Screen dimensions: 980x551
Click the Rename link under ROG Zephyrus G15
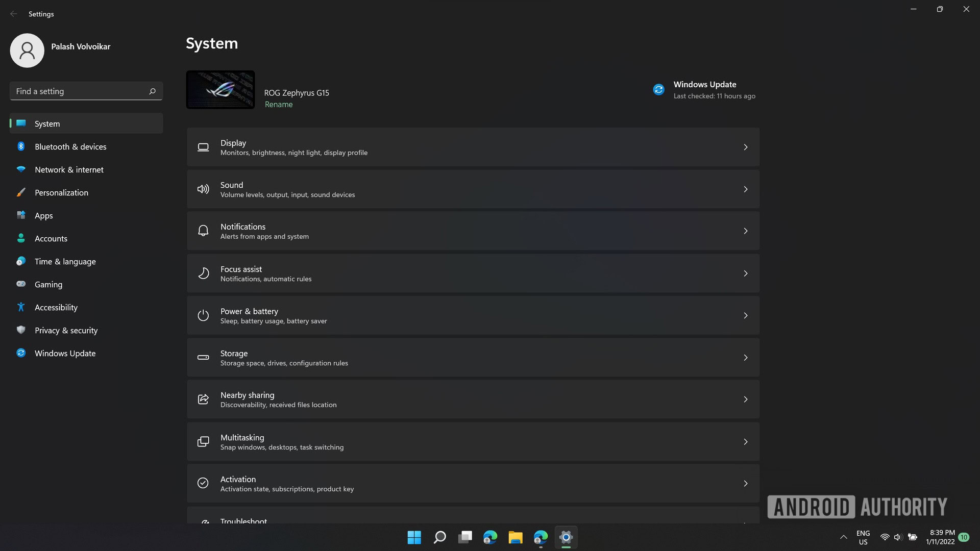click(x=279, y=105)
